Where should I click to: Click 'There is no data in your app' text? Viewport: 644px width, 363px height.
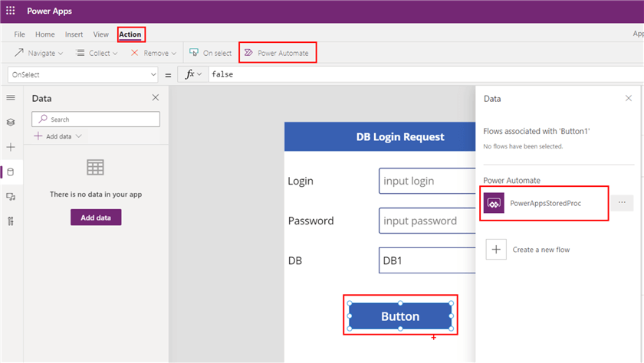coord(96,195)
